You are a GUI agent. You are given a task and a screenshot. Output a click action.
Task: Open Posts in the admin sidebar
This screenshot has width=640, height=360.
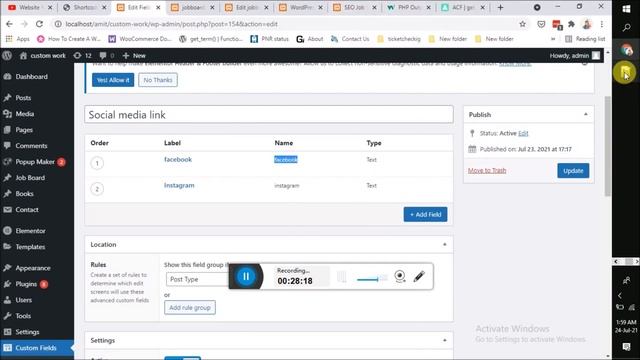tap(23, 98)
